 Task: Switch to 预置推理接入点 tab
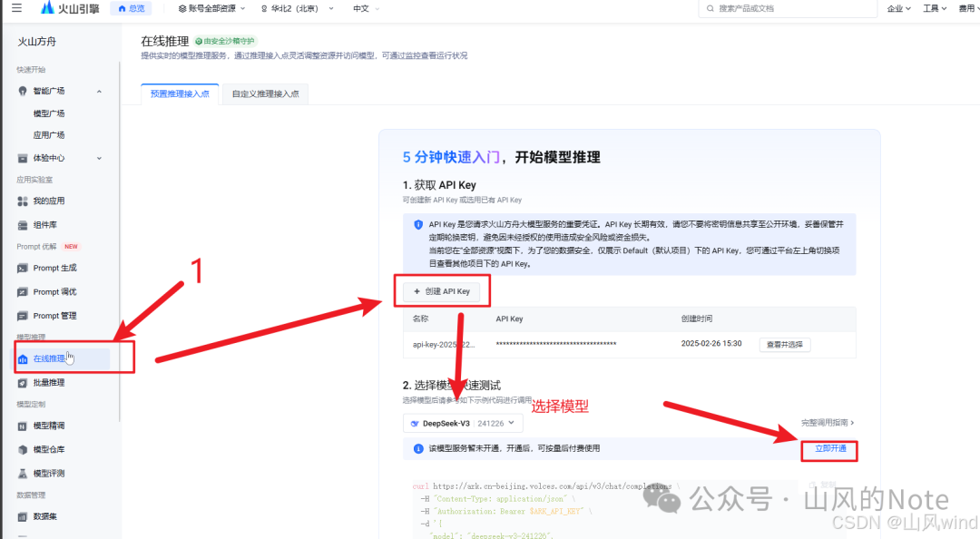[x=180, y=93]
